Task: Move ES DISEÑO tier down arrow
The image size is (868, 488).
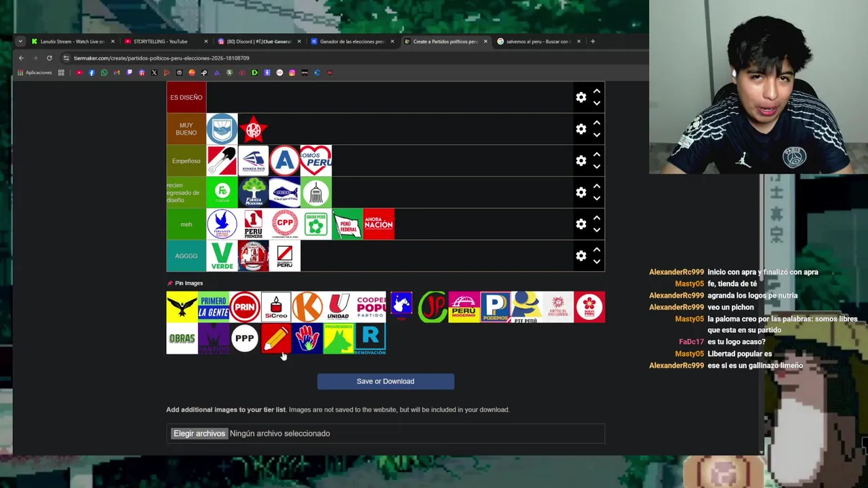Action: click(597, 103)
